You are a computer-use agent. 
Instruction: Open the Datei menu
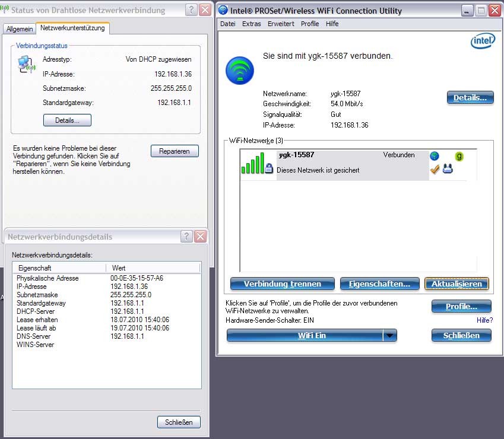227,24
